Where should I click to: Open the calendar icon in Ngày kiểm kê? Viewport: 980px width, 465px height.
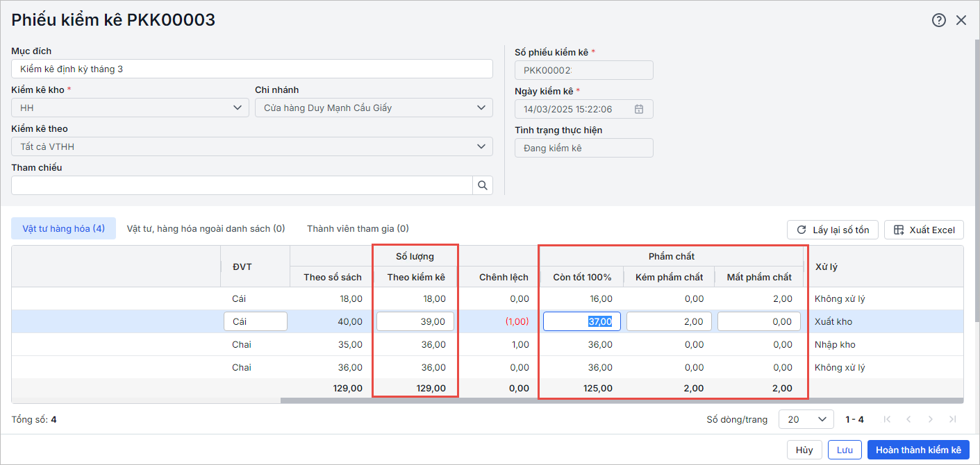coord(639,109)
